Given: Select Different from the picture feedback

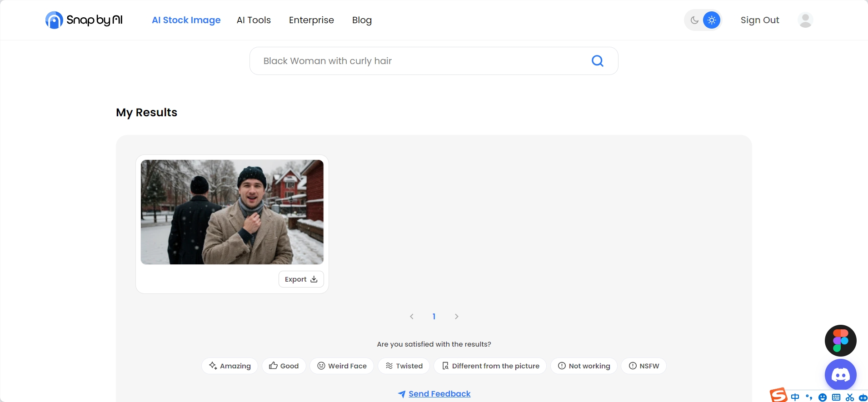Looking at the screenshot, I should [x=490, y=366].
